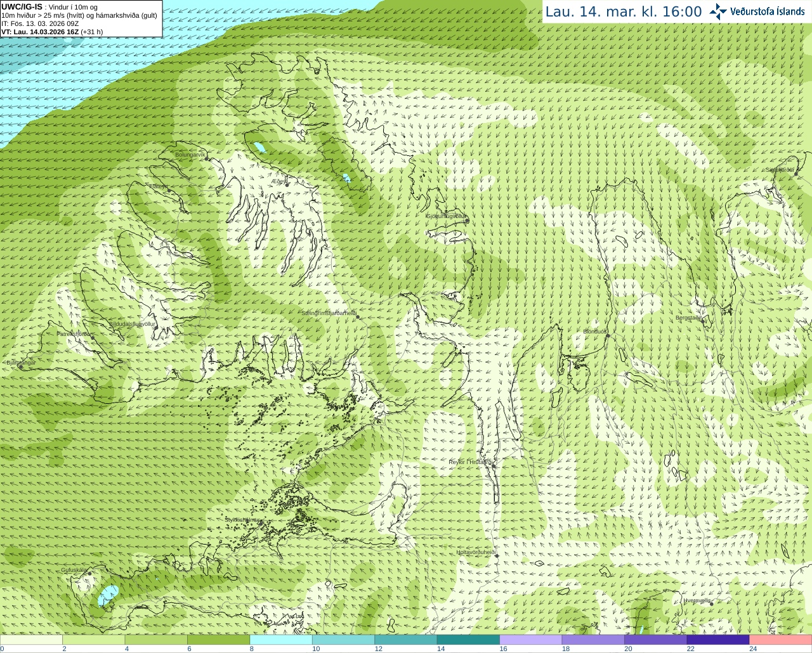The width and height of the screenshot is (812, 653).
Task: Click the UWC/IG-IS model title
Action: click(22, 7)
